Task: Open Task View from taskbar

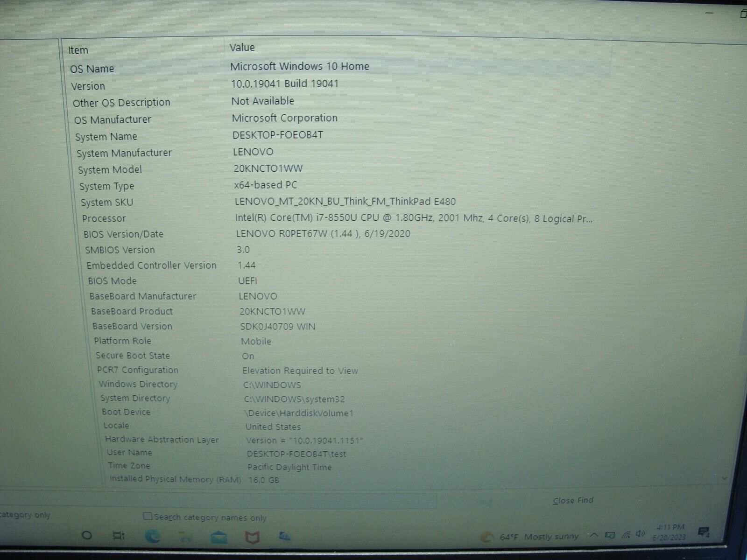Action: tap(119, 535)
